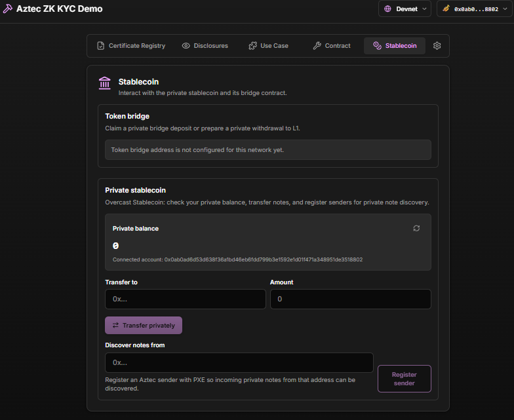The width and height of the screenshot is (514, 420).
Task: Switch to the Use Case tab
Action: coord(269,46)
